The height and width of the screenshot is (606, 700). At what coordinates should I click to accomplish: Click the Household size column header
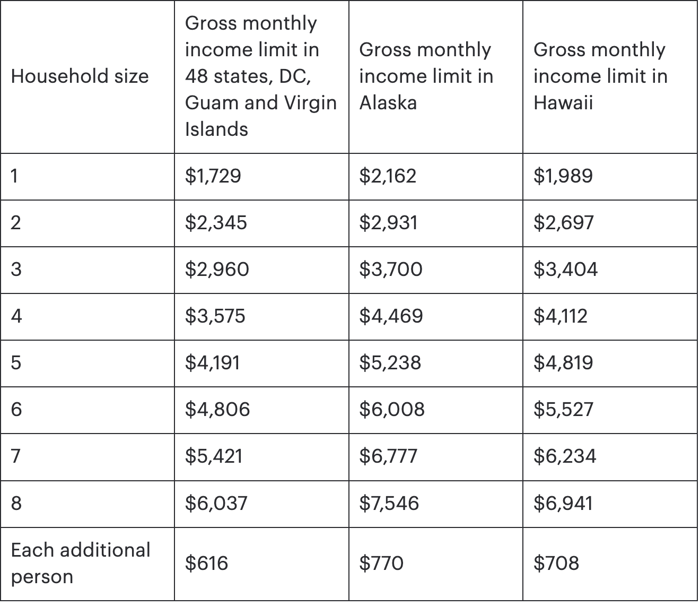click(x=80, y=76)
